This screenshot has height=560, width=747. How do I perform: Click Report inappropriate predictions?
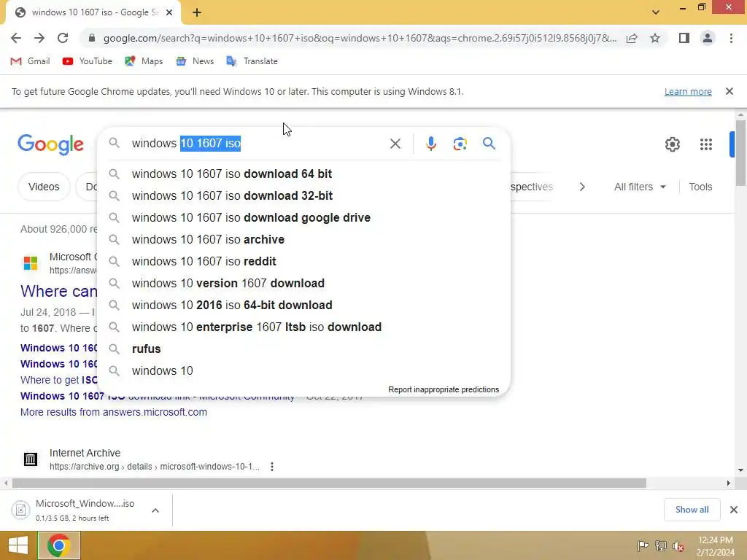[444, 389]
